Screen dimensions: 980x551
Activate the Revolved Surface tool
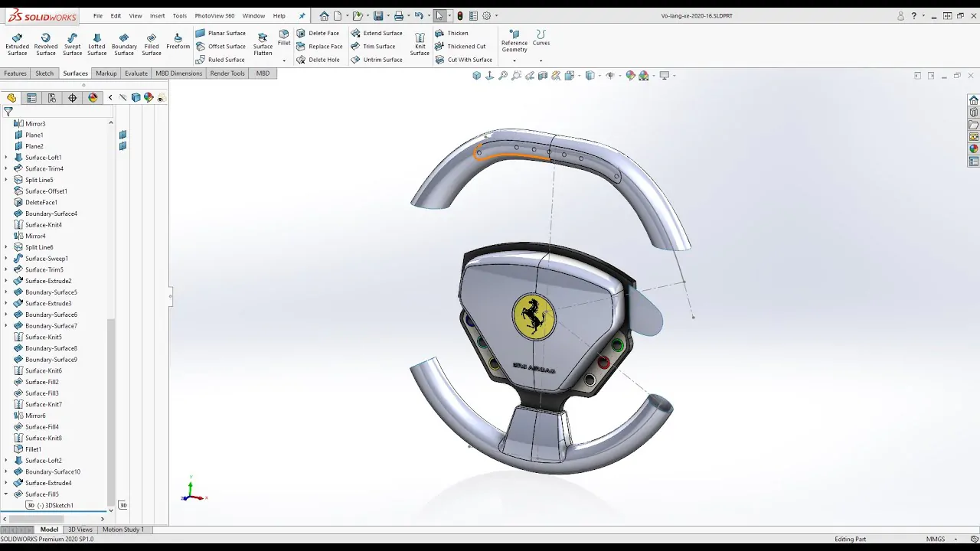pyautogui.click(x=46, y=44)
